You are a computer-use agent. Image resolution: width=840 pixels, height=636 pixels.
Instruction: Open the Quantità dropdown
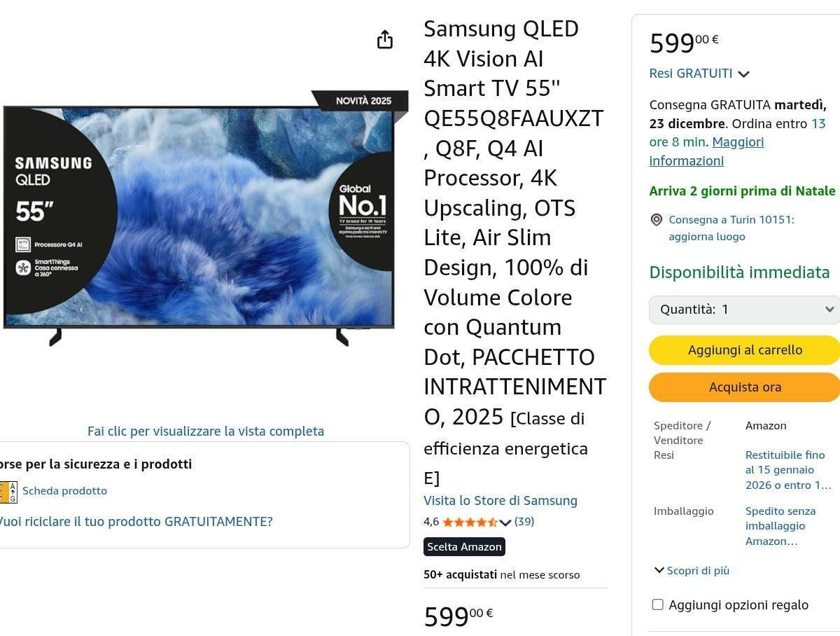(744, 310)
